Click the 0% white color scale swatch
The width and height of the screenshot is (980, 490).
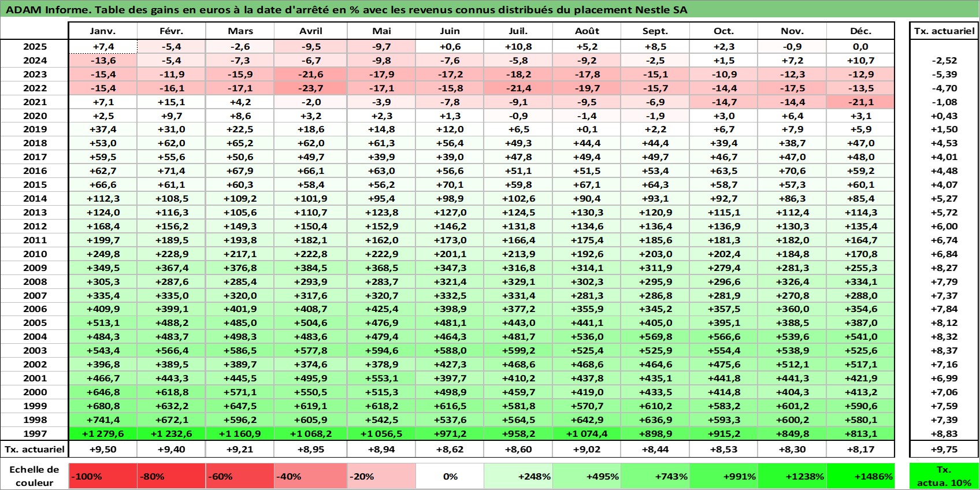coord(450,476)
